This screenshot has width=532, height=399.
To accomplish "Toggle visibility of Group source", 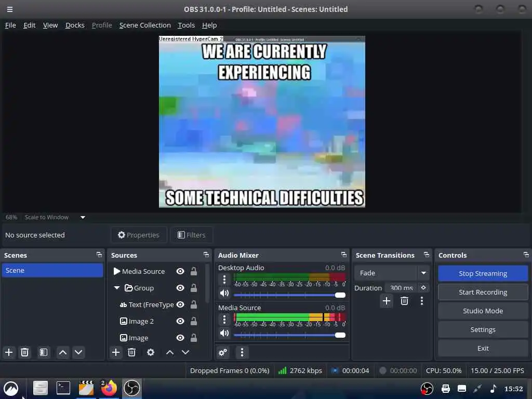I will pos(180,288).
